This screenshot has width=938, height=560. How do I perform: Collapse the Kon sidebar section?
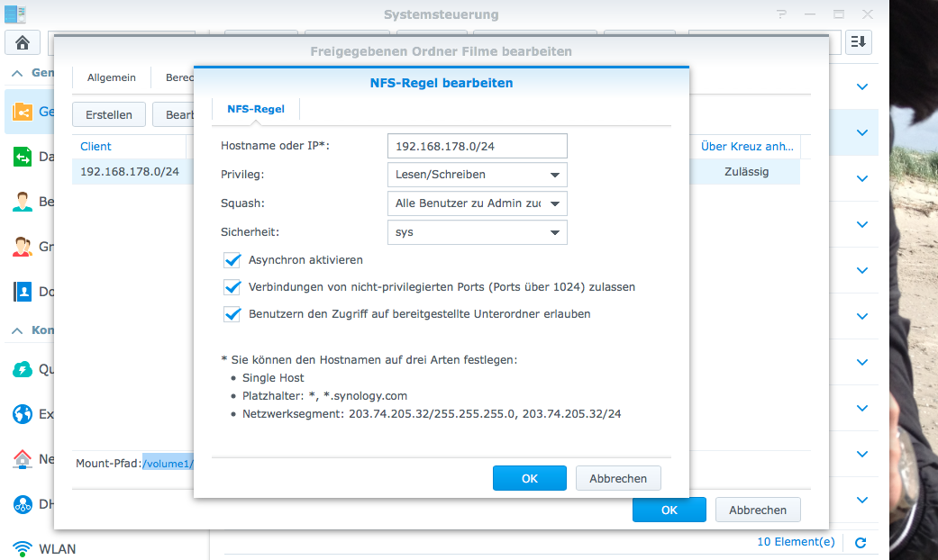[x=17, y=330]
